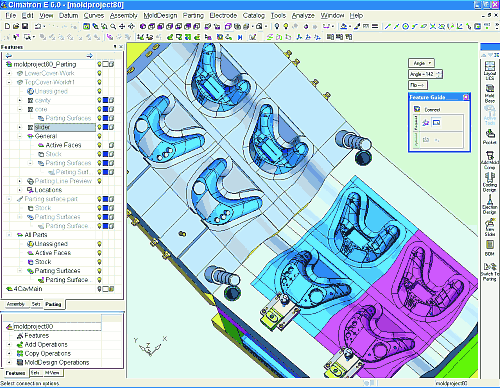Switch to the Assembly tab
Image resolution: width=500 pixels, height=388 pixels.
16,304
